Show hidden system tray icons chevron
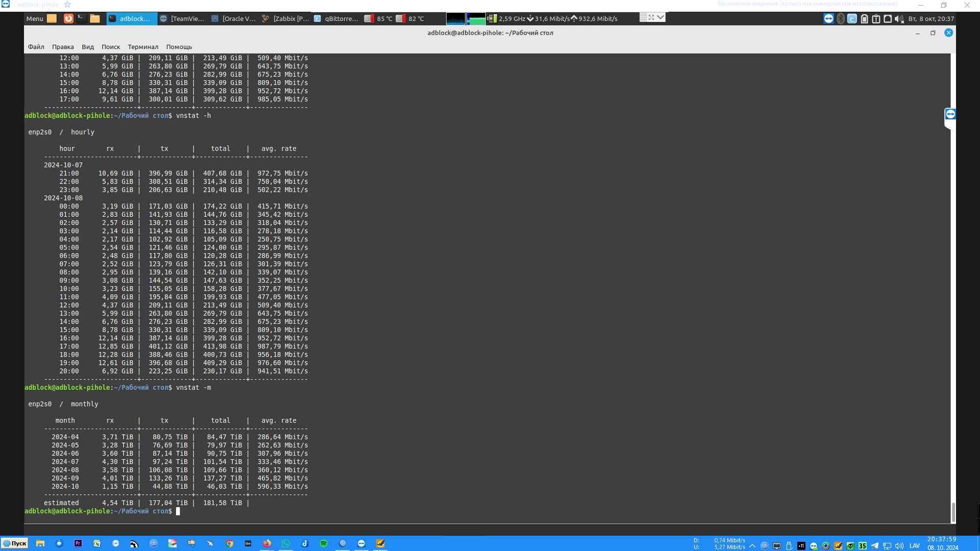This screenshot has width=980, height=551. [x=752, y=546]
